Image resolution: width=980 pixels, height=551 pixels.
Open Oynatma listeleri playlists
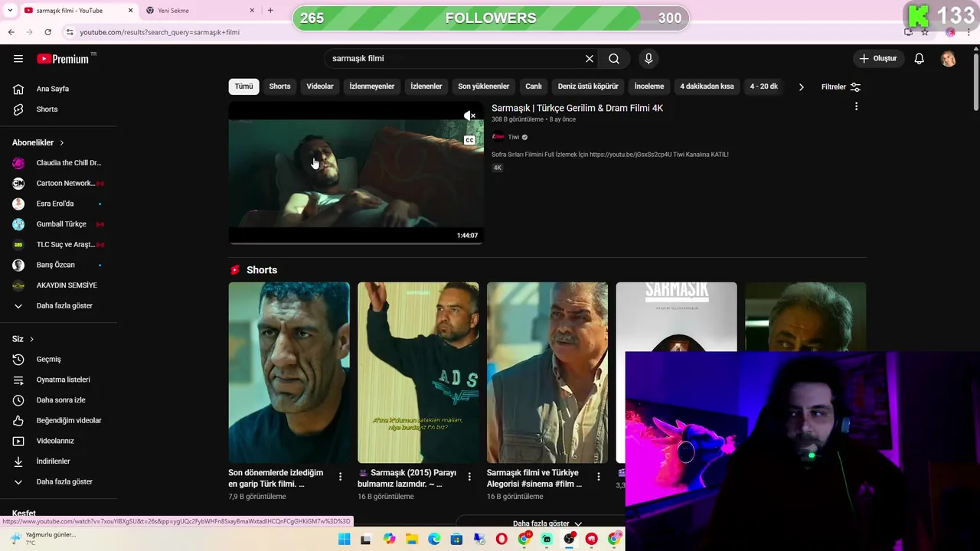click(59, 380)
